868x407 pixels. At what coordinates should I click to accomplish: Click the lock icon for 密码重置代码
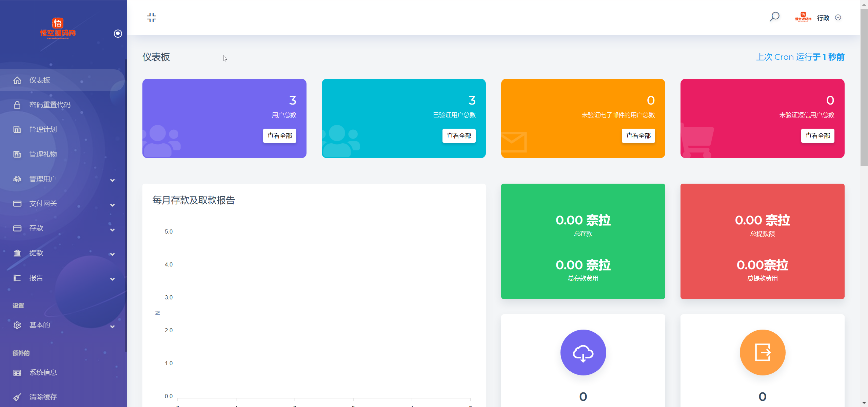click(17, 105)
